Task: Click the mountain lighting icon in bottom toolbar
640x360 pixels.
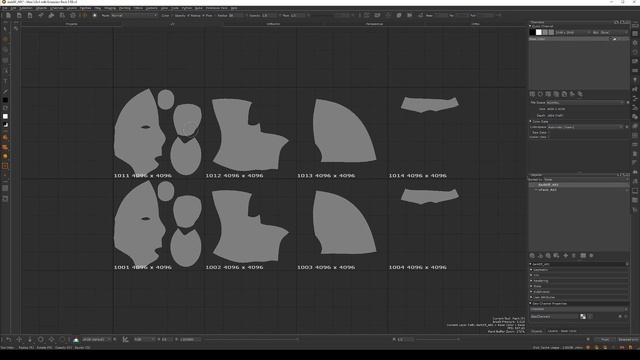Action: pyautogui.click(x=76, y=339)
